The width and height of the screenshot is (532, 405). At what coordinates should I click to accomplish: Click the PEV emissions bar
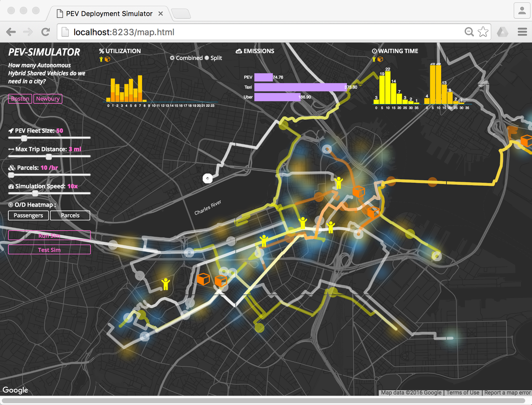click(x=263, y=77)
